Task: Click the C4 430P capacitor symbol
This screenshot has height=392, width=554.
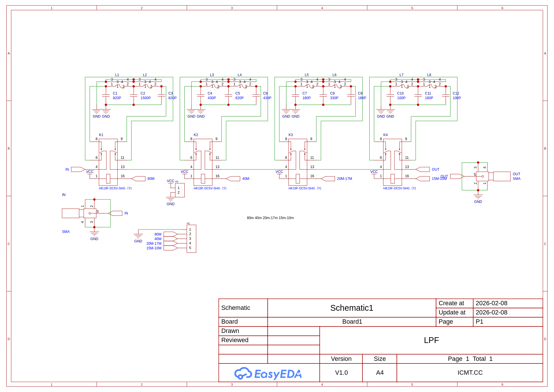Action: (201, 95)
